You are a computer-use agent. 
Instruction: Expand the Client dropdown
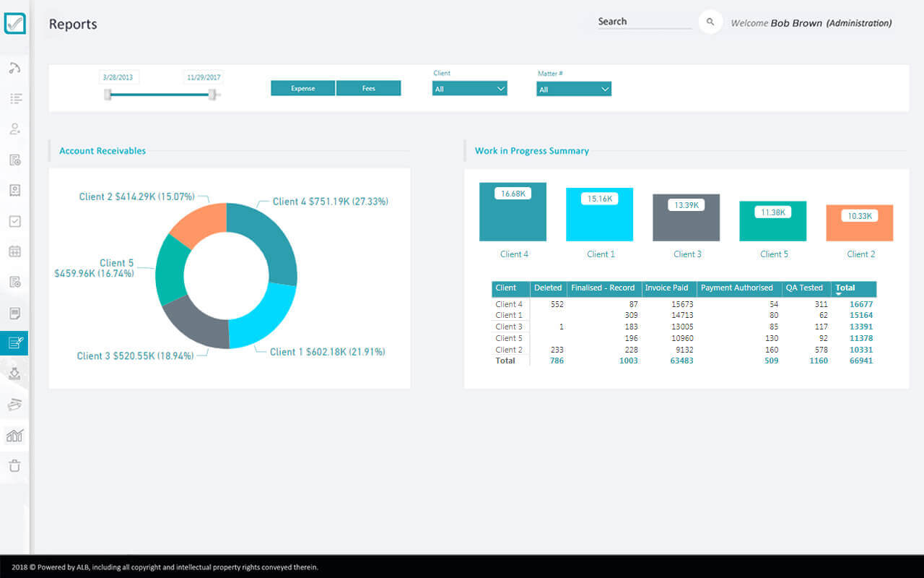click(x=470, y=89)
